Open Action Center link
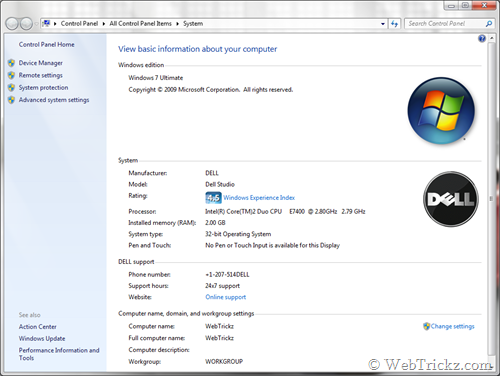Image resolution: width=500 pixels, height=376 pixels. click(x=38, y=327)
